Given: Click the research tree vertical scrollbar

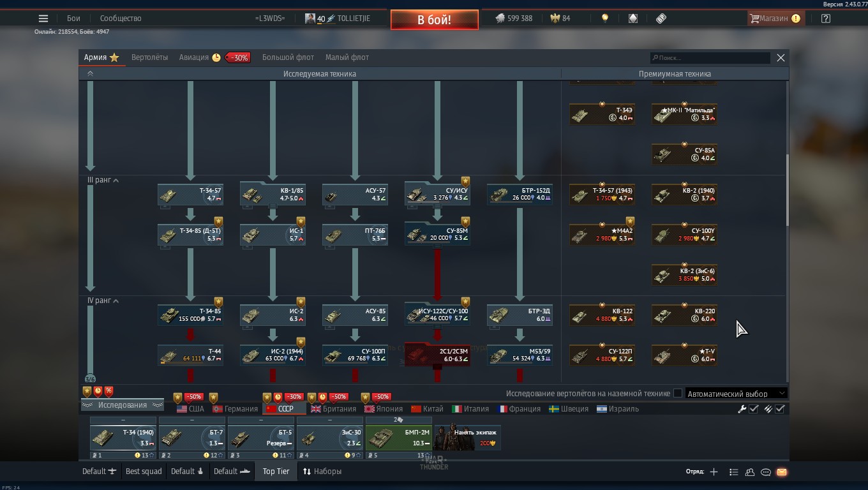Looking at the screenshot, I should [787, 189].
